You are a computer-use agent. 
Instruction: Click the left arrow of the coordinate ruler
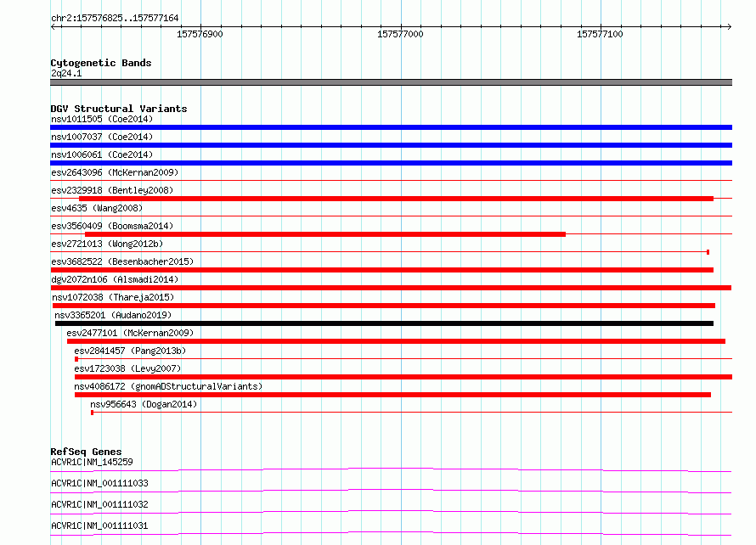tap(54, 27)
